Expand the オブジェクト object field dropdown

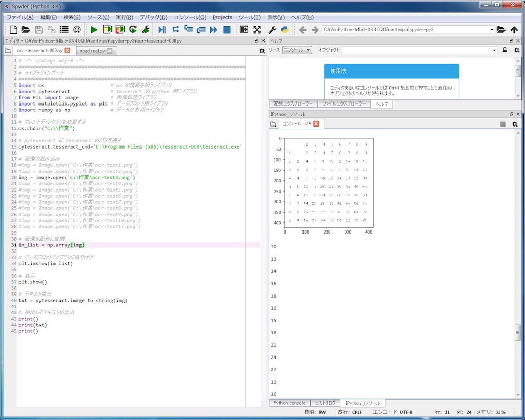pos(495,50)
